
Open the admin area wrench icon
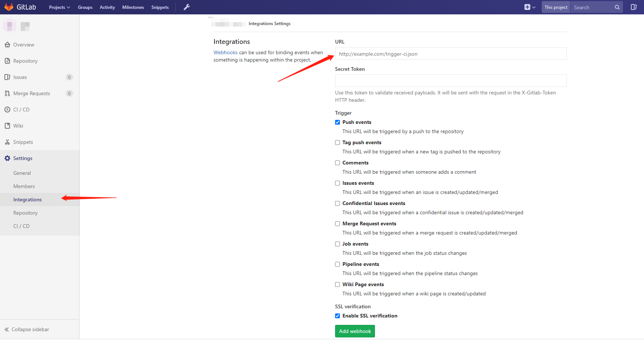tap(187, 7)
